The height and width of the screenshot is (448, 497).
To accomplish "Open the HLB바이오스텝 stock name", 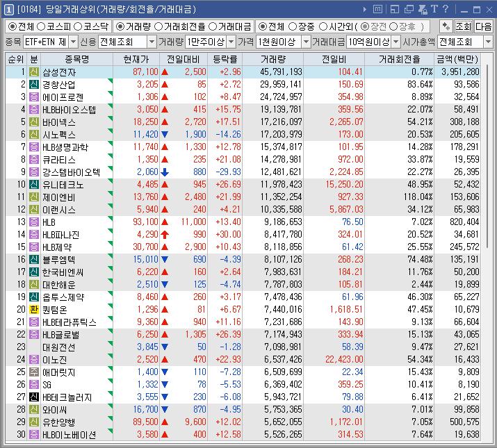I will pos(69,110).
